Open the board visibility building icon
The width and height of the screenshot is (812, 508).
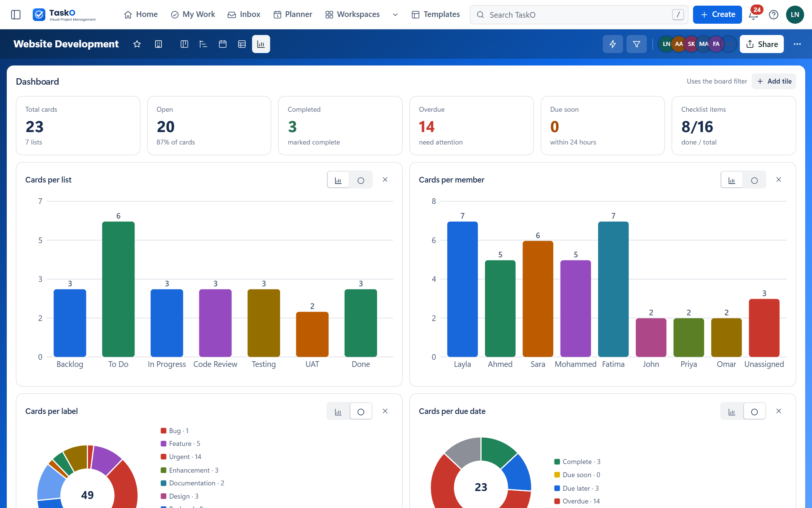159,44
